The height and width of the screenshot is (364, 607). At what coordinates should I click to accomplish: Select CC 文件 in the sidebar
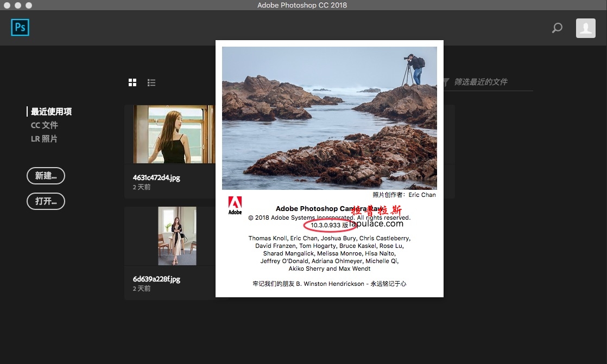point(44,125)
